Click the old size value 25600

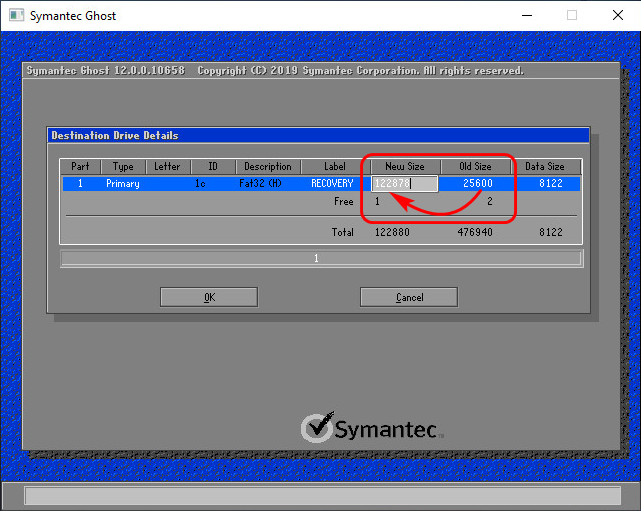(477, 183)
